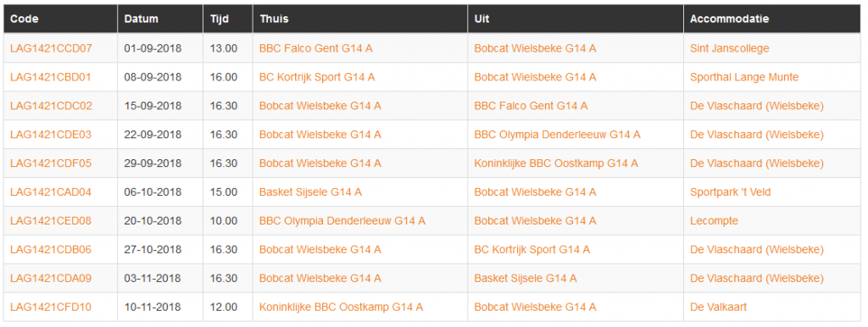868x327 pixels.
Task: Click Basket Sijsele G14 A in Uit column
Action: (x=526, y=279)
